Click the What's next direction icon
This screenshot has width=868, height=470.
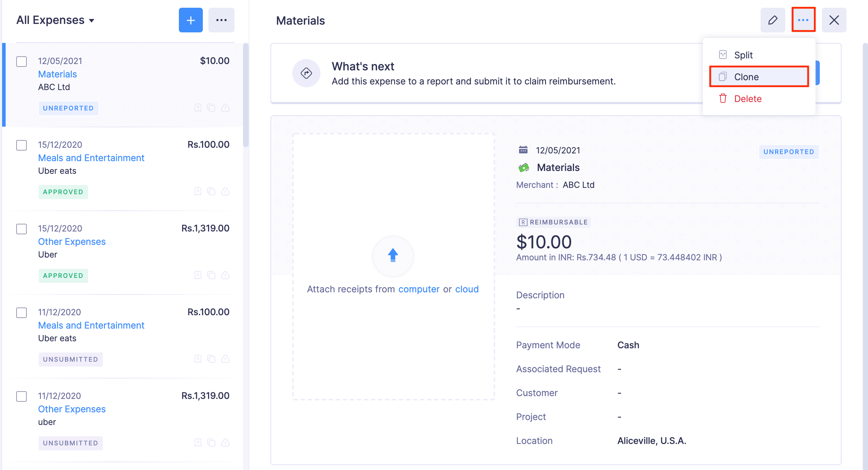[306, 73]
